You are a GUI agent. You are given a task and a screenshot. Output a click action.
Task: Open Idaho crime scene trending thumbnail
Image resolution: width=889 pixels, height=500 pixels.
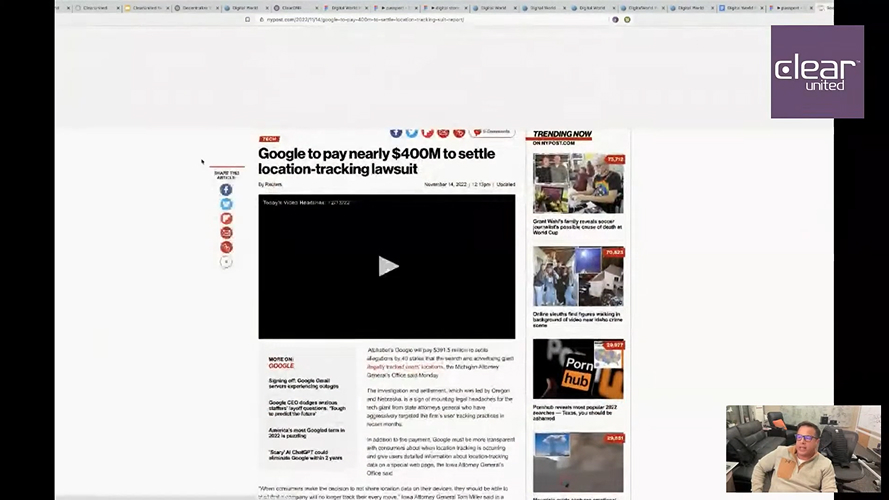(x=578, y=276)
